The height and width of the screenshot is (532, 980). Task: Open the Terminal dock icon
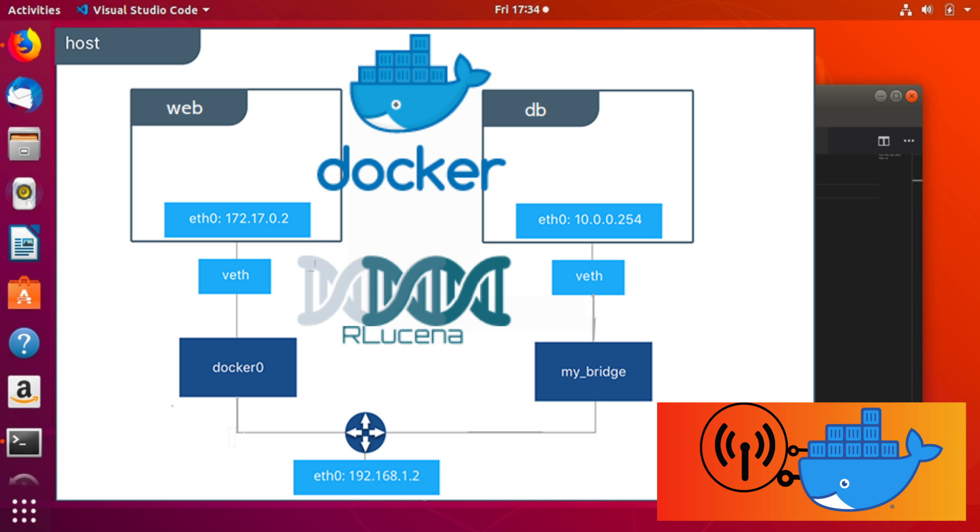24,442
